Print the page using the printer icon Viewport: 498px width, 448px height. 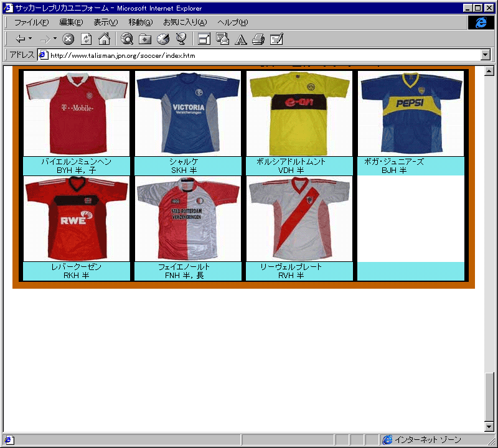click(258, 39)
